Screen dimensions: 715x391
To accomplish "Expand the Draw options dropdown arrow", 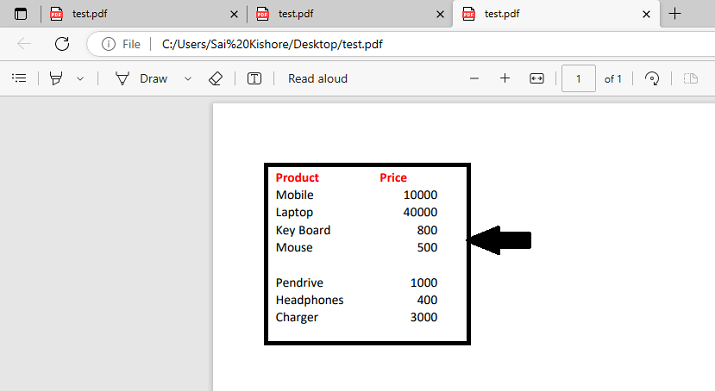I will (187, 78).
